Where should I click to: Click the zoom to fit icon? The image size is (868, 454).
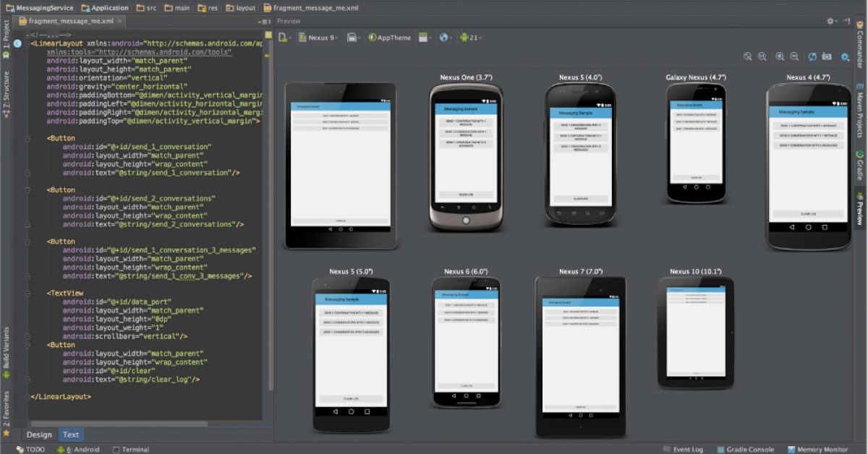[748, 57]
